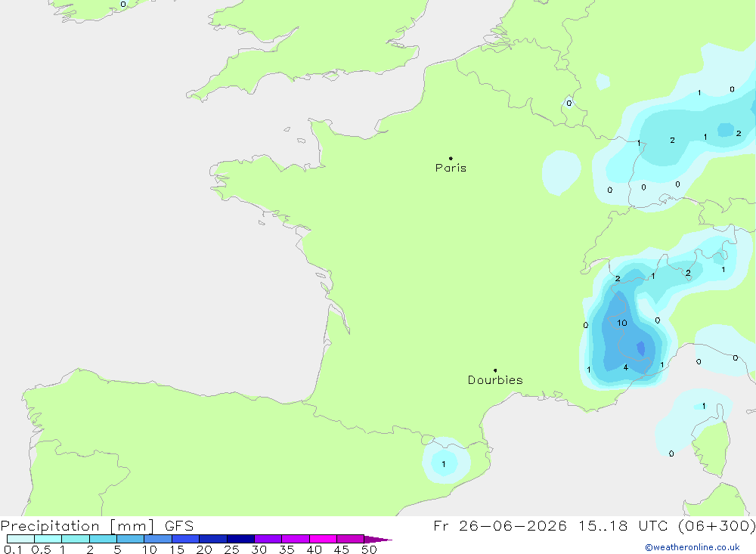Click the Dourbies place label
Screen dimensions: 756x554
click(x=495, y=380)
